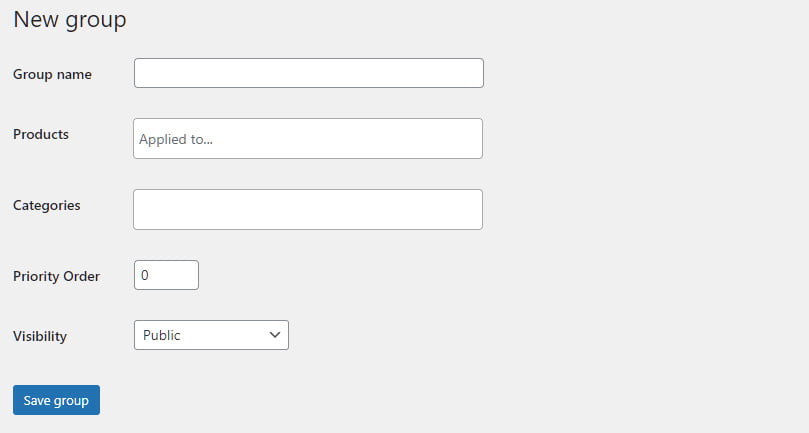Focus the Products 'Applied to...' field
The height and width of the screenshot is (433, 809).
(308, 138)
